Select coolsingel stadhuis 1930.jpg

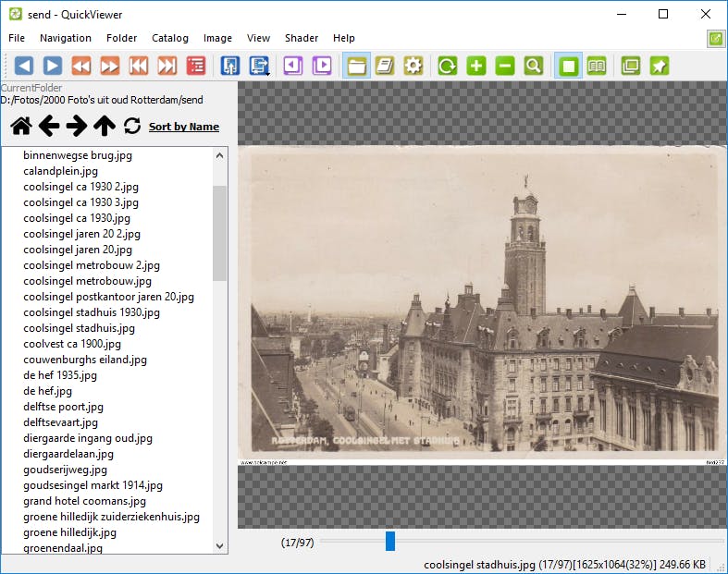pyautogui.click(x=92, y=312)
